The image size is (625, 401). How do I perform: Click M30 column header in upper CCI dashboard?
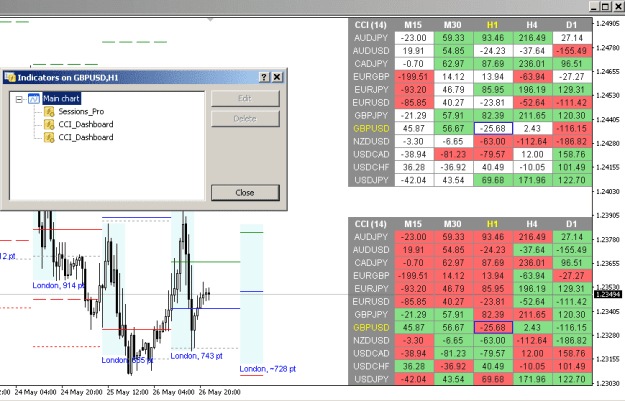(453, 25)
